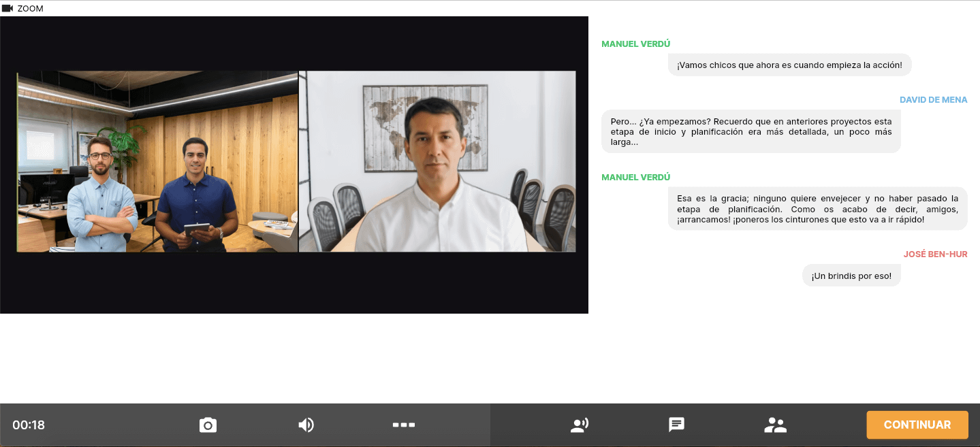This screenshot has width=980, height=447.
Task: Click the JOSÉ BEN-HUR name label
Action: (x=935, y=254)
